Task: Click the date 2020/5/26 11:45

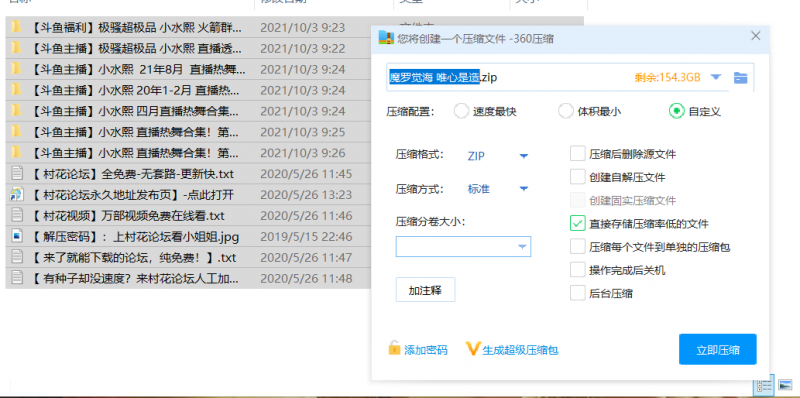Action: pyautogui.click(x=306, y=174)
